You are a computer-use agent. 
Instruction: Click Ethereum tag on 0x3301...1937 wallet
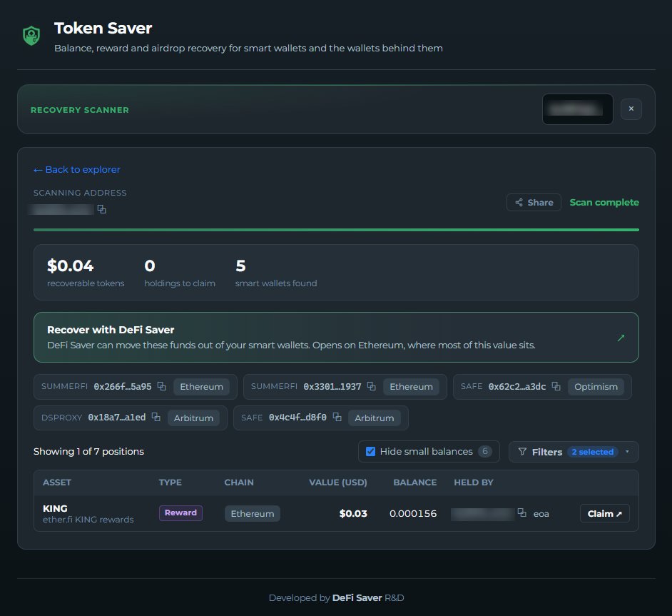point(411,387)
